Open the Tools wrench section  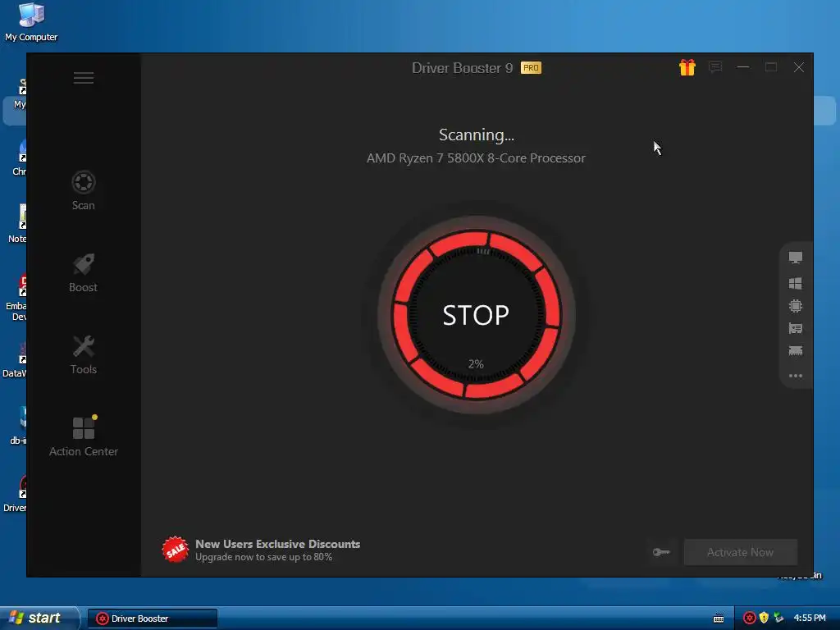(x=84, y=355)
